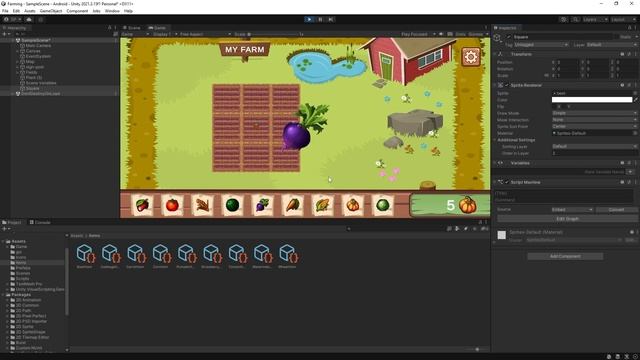The image size is (640, 360).
Task: Collapse the Transform component
Action: tap(495, 54)
